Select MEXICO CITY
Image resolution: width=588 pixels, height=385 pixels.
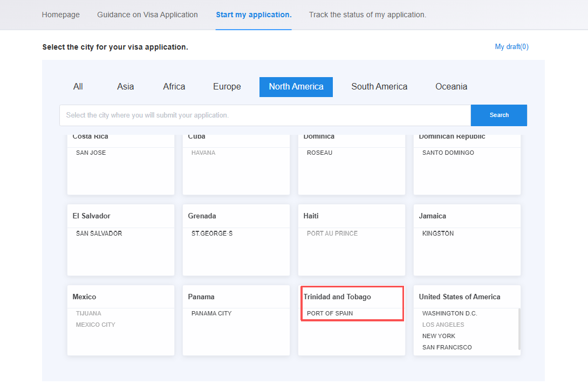(x=95, y=325)
